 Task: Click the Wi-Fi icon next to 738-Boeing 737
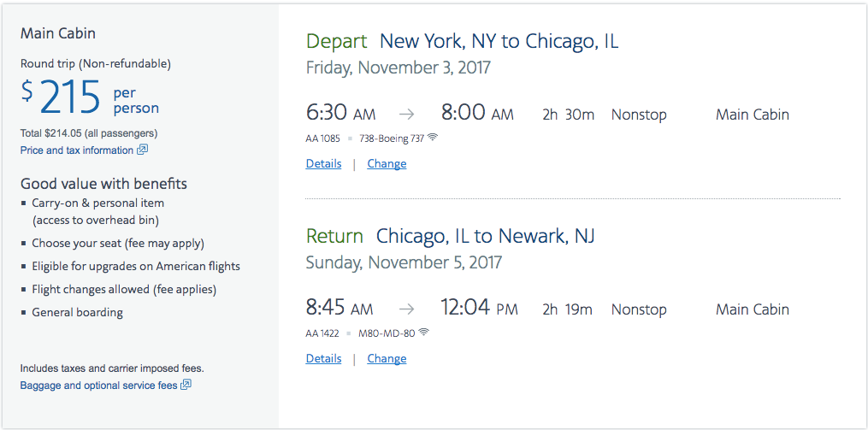click(433, 138)
